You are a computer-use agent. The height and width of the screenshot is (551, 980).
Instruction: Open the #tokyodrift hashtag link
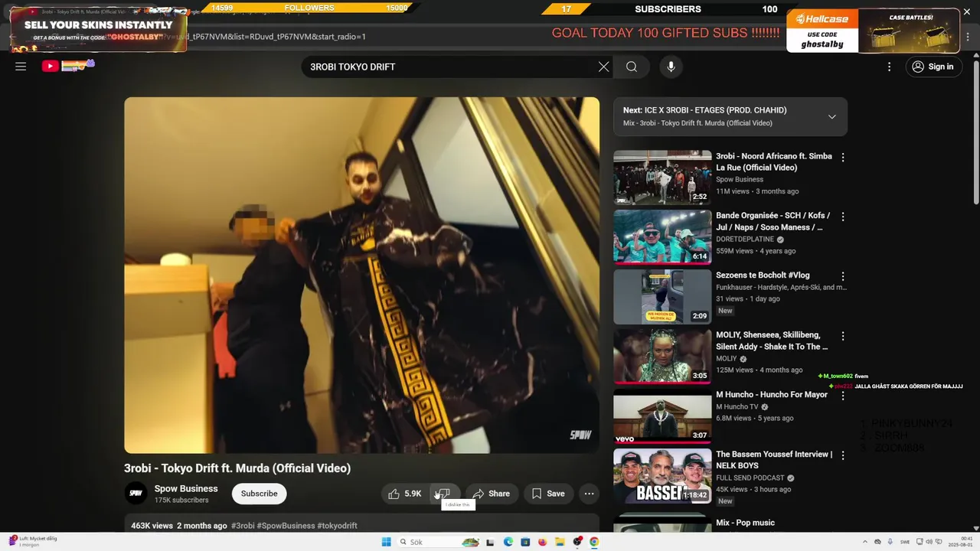[x=337, y=526]
